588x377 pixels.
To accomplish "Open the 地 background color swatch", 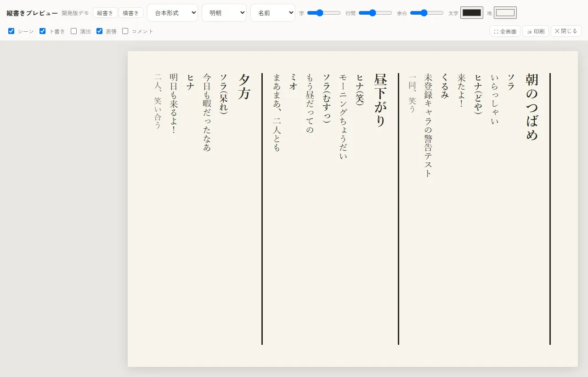I will tap(505, 13).
